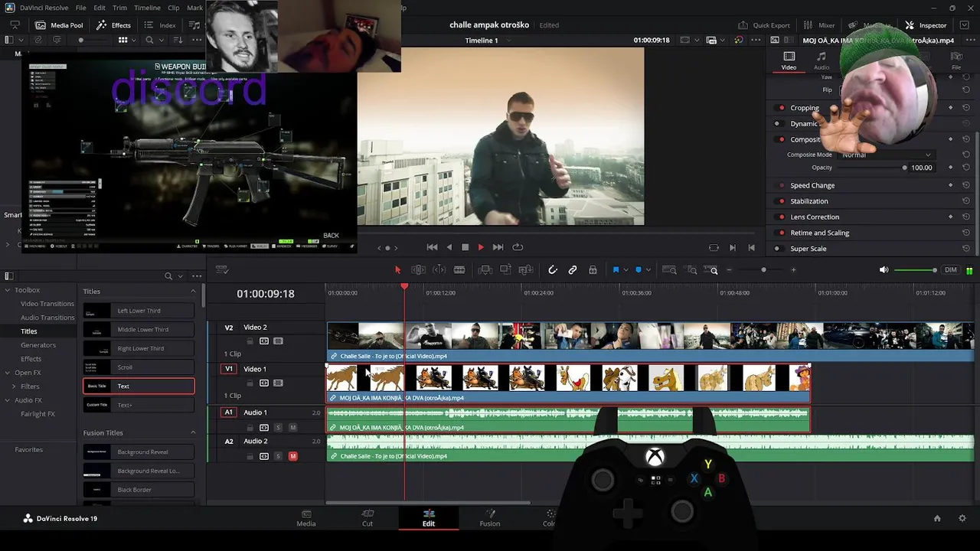This screenshot has height=551, width=980.
Task: Click the Stop playback button
Action: click(465, 247)
